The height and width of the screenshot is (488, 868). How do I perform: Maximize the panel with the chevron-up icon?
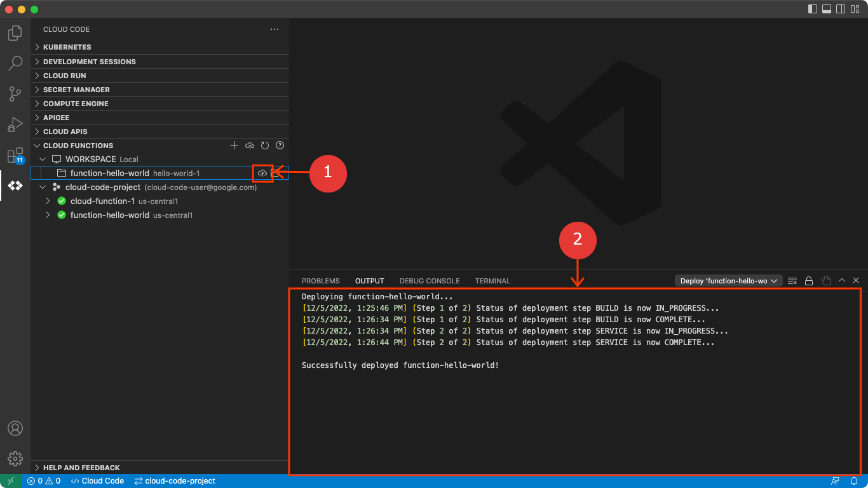click(x=842, y=280)
